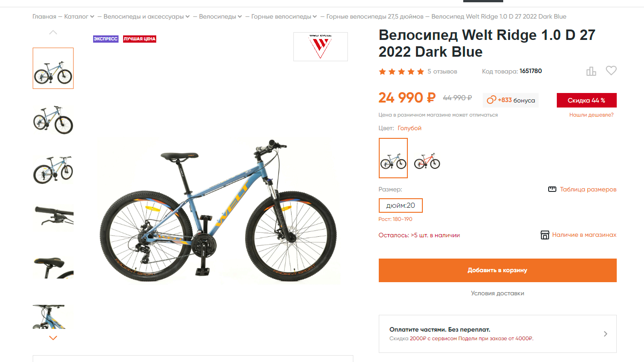
Task: Open the Welt brand logo
Action: point(321,46)
